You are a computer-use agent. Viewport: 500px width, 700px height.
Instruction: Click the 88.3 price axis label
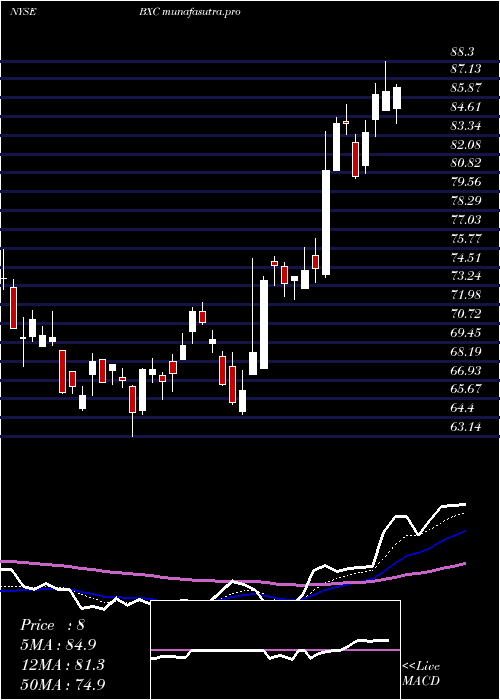tap(462, 52)
